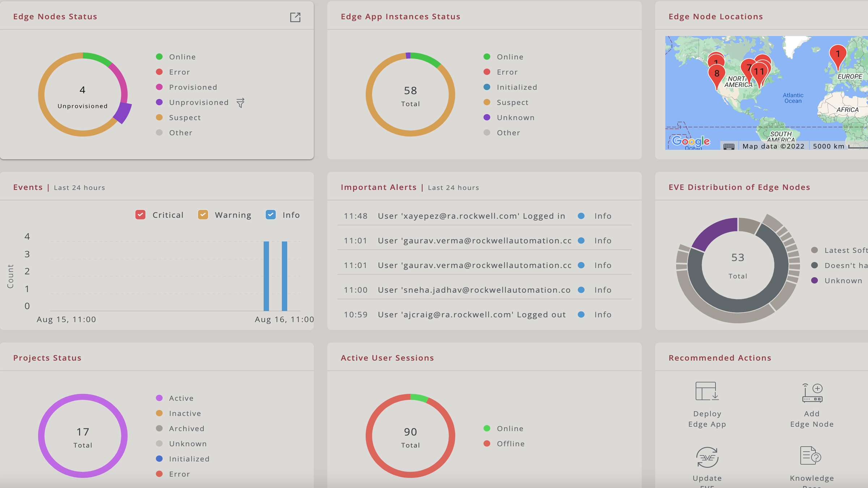Click the Google logo on the map
868x488 pixels.
[690, 141]
